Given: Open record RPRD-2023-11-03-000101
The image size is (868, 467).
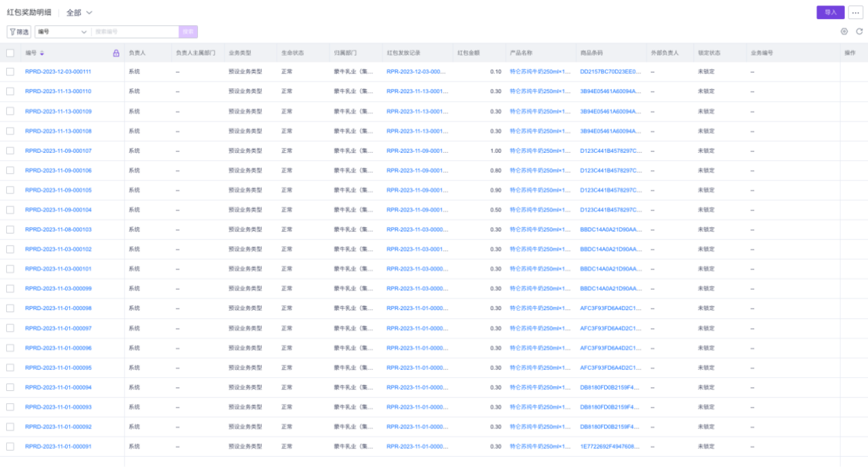Looking at the screenshot, I should 58,269.
